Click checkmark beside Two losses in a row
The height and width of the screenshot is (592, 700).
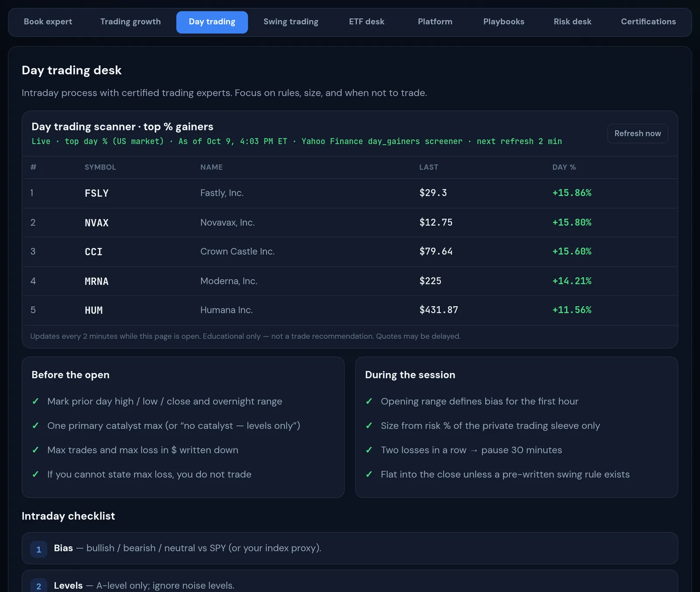(369, 450)
